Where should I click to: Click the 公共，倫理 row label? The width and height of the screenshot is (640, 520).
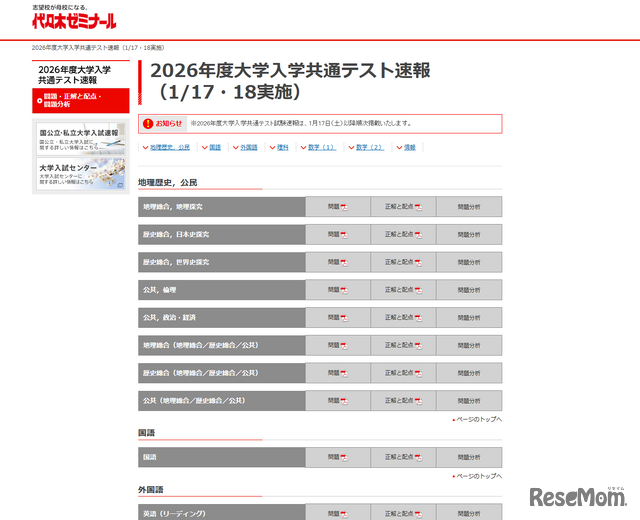point(222,290)
